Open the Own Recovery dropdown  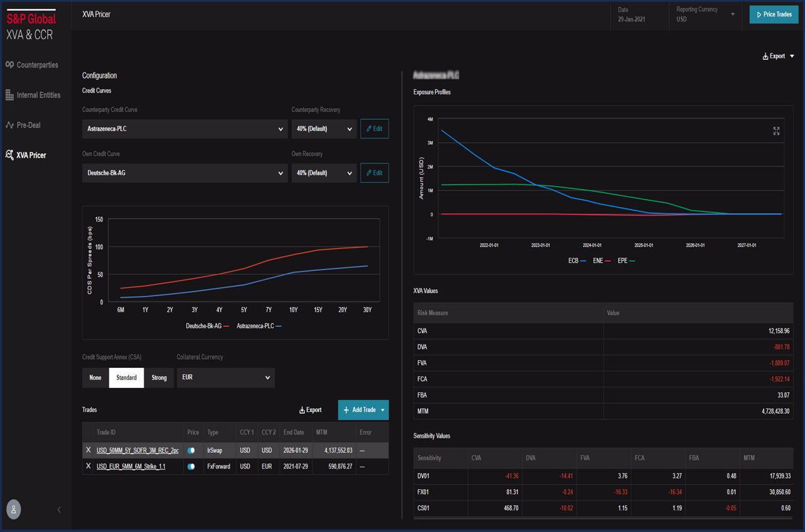[x=324, y=173]
